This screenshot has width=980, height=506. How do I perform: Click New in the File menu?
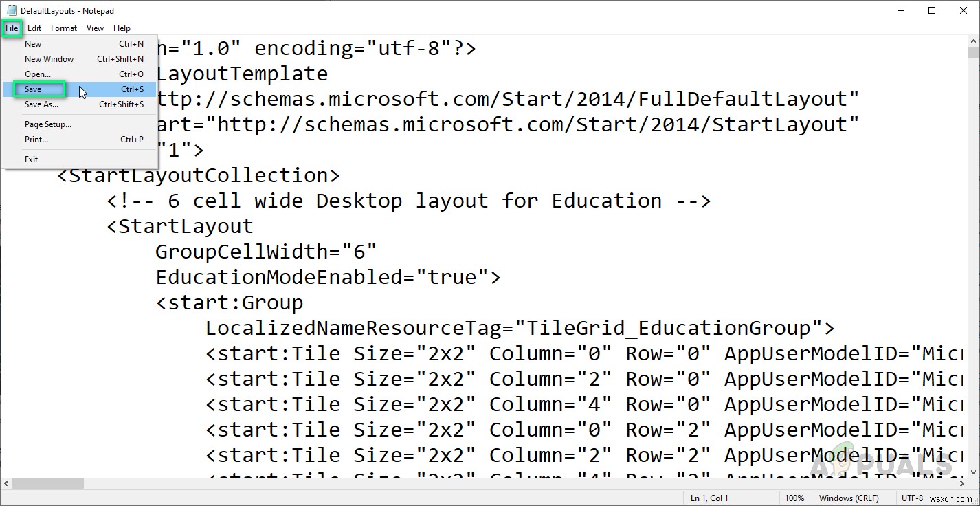[x=33, y=43]
